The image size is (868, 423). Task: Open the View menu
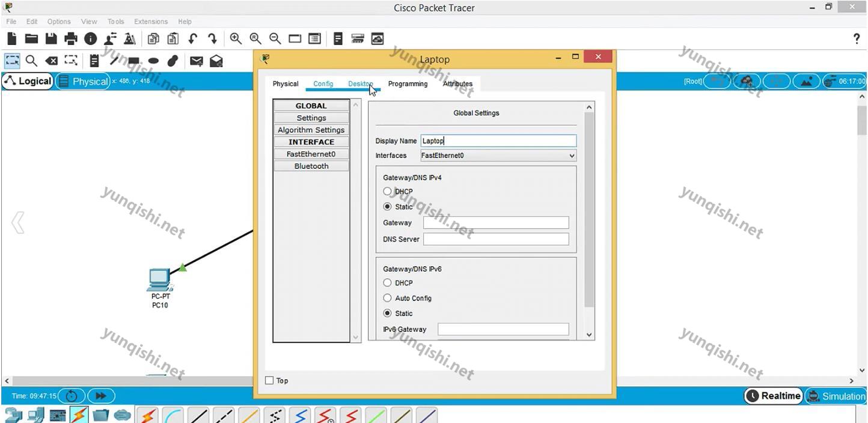[x=89, y=22]
